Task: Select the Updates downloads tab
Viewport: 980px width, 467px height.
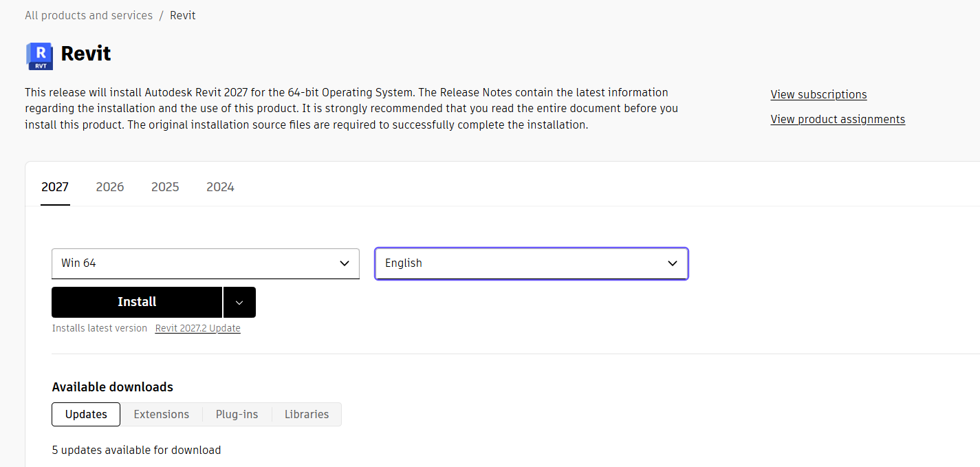Action: coord(86,414)
